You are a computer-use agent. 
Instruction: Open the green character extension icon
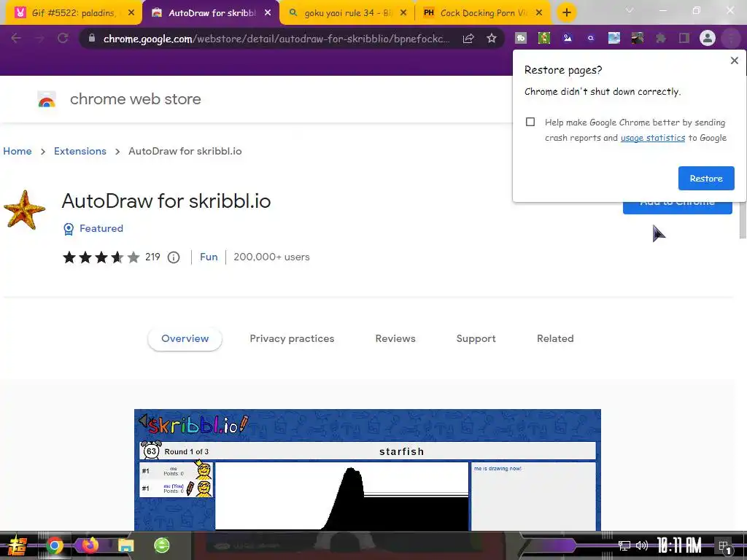pyautogui.click(x=544, y=38)
